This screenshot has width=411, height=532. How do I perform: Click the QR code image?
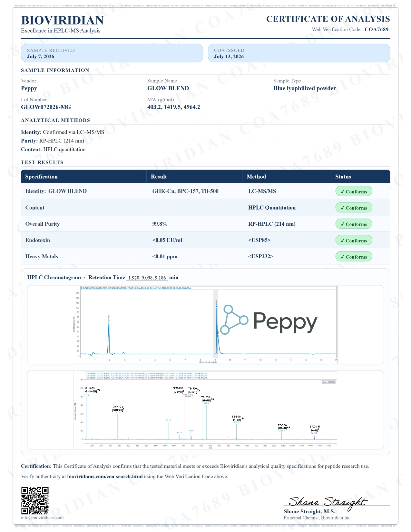tap(35, 501)
